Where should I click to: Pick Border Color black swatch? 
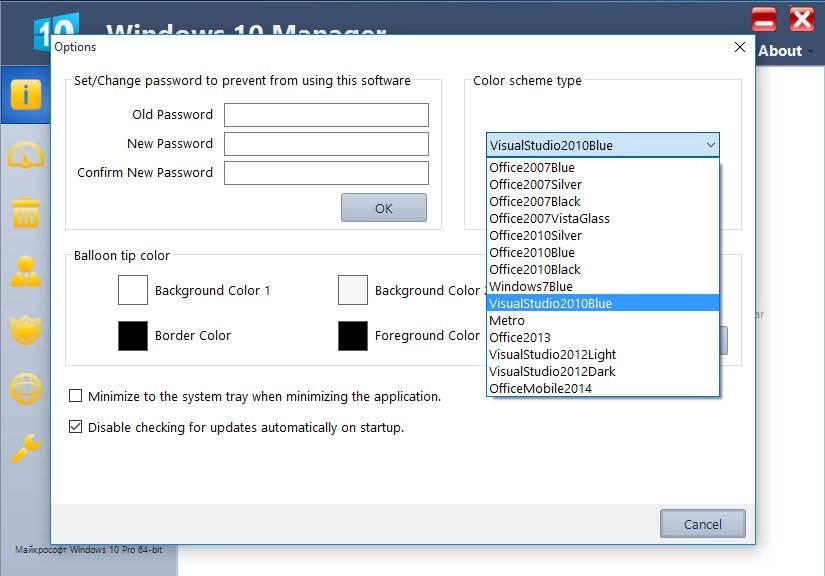click(133, 336)
